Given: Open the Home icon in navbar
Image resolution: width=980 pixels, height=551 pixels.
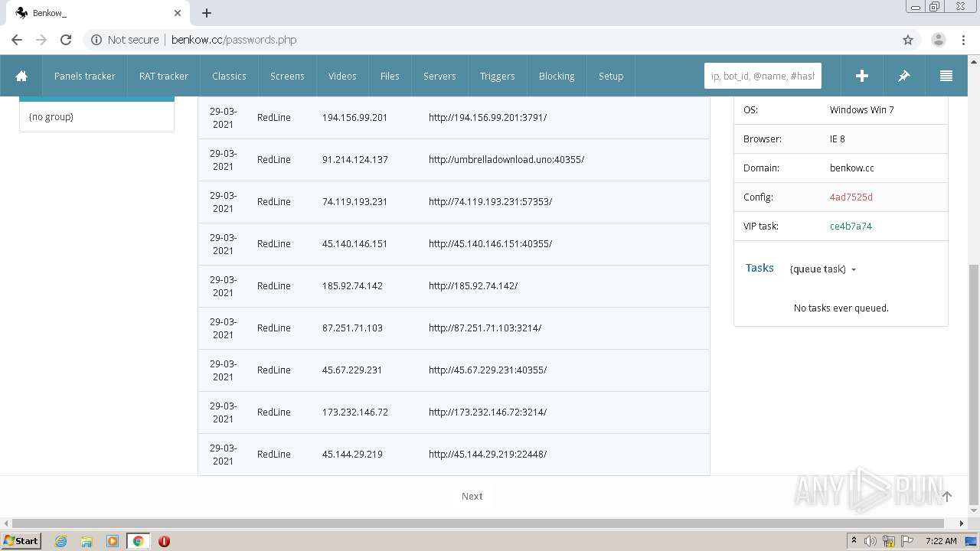Looking at the screenshot, I should coord(21,76).
